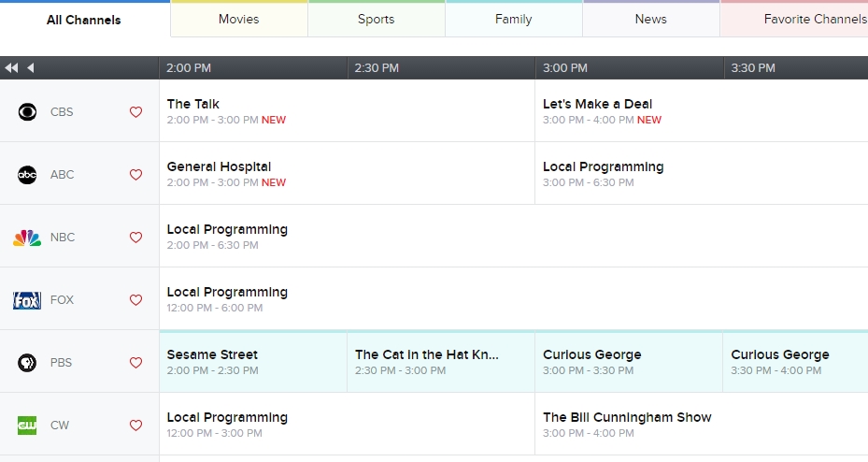868x462 pixels.
Task: Click the CBS network logo
Action: tap(28, 112)
